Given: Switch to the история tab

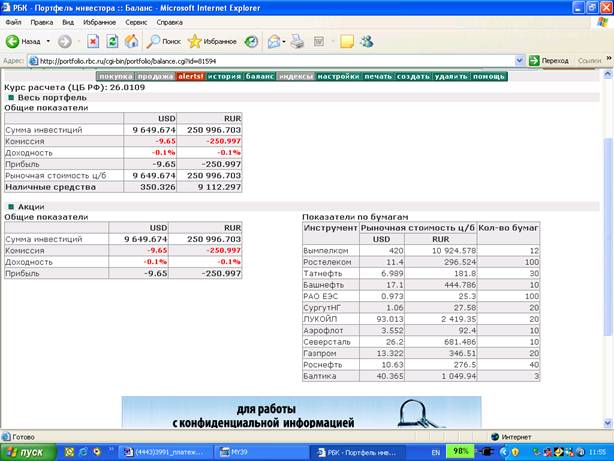Looking at the screenshot, I should pos(224,76).
